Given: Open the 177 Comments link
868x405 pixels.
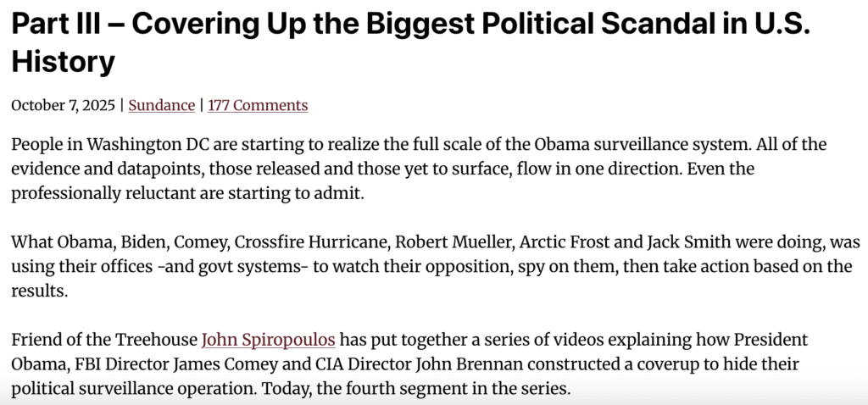Looking at the screenshot, I should click(258, 106).
